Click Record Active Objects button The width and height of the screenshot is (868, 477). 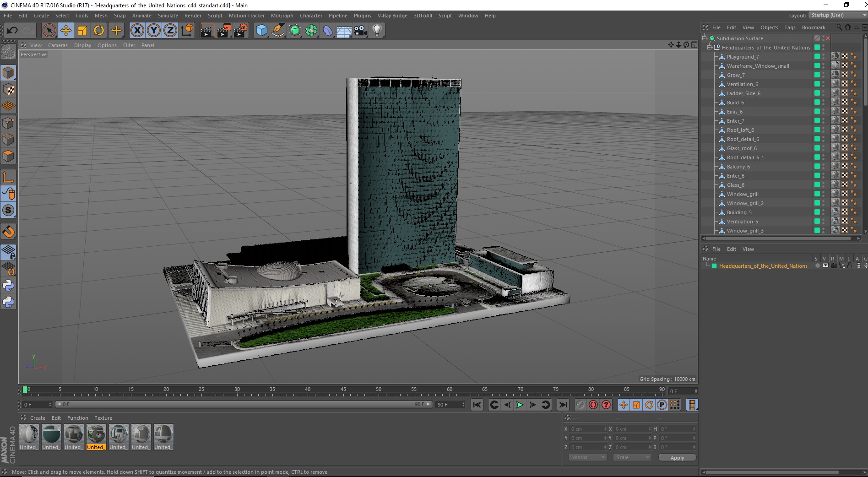(x=580, y=405)
